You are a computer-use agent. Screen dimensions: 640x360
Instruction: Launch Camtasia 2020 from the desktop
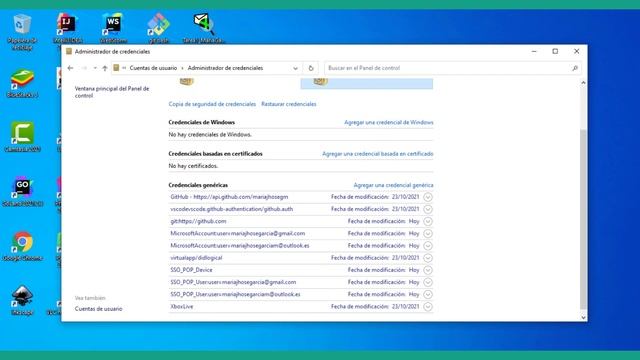pos(22,137)
